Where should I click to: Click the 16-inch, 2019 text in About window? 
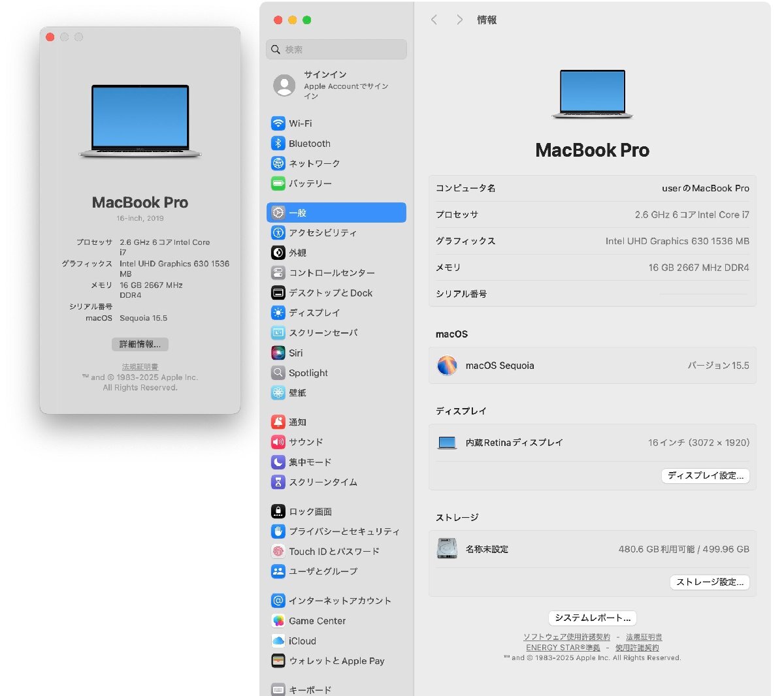coord(140,218)
